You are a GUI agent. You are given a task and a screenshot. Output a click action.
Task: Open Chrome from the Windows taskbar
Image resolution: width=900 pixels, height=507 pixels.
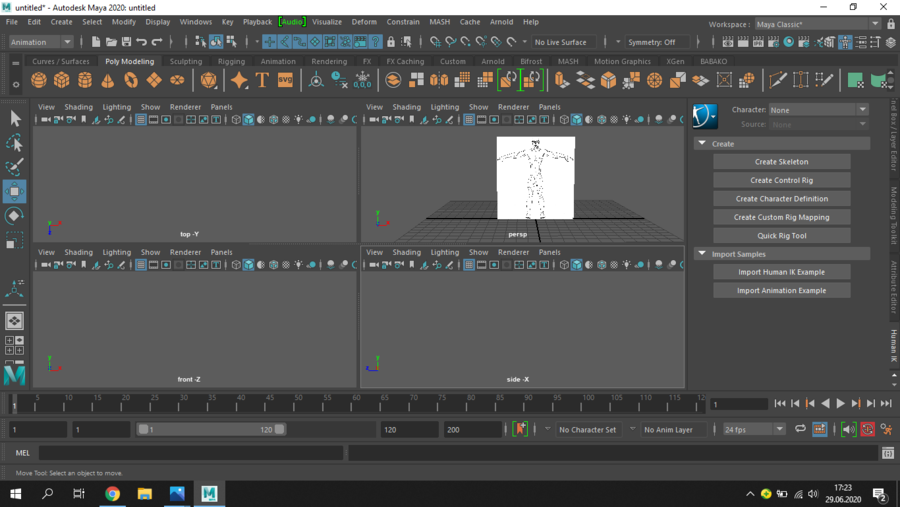tap(112, 494)
